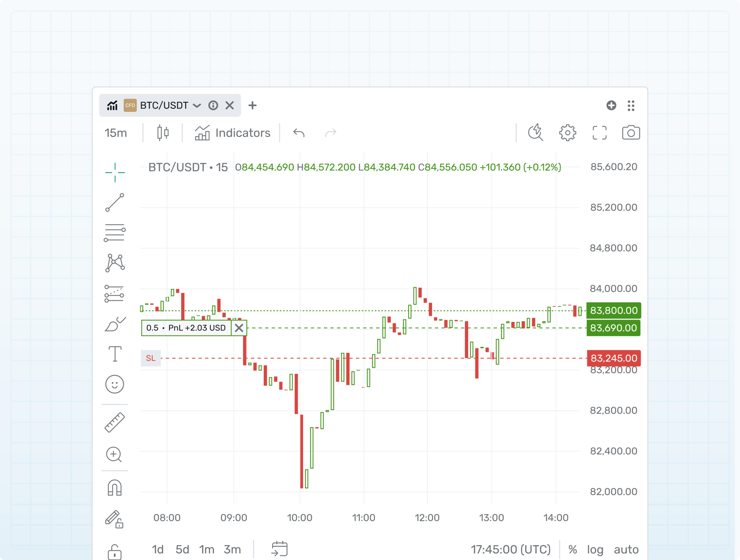This screenshot has height=560, width=740.
Task: Open the candlestick chart type menu
Action: (x=163, y=133)
